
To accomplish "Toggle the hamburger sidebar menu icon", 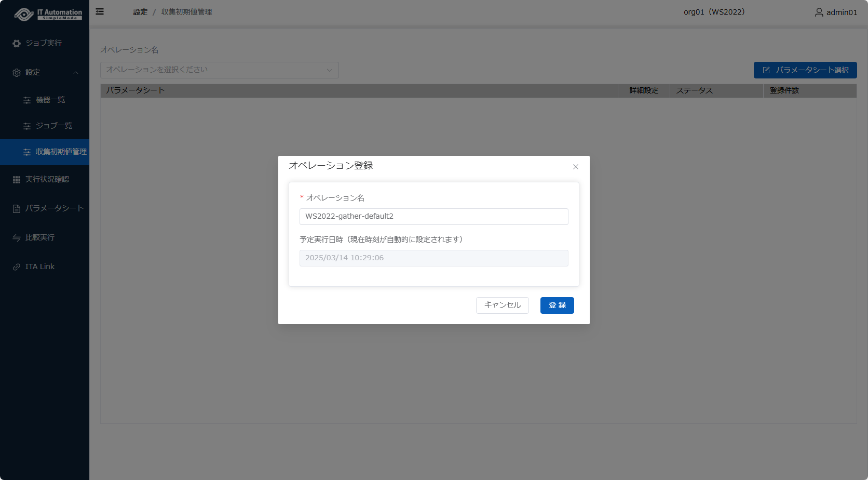I will click(x=100, y=11).
